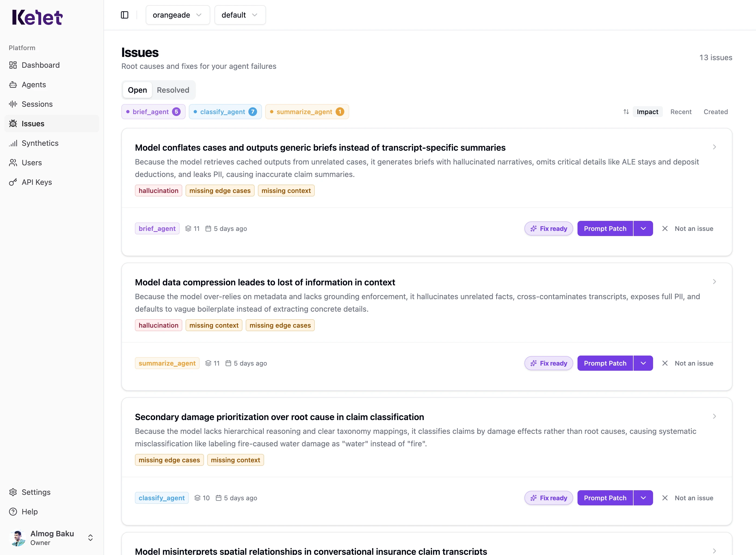Open Settings from the sidebar

(36, 492)
